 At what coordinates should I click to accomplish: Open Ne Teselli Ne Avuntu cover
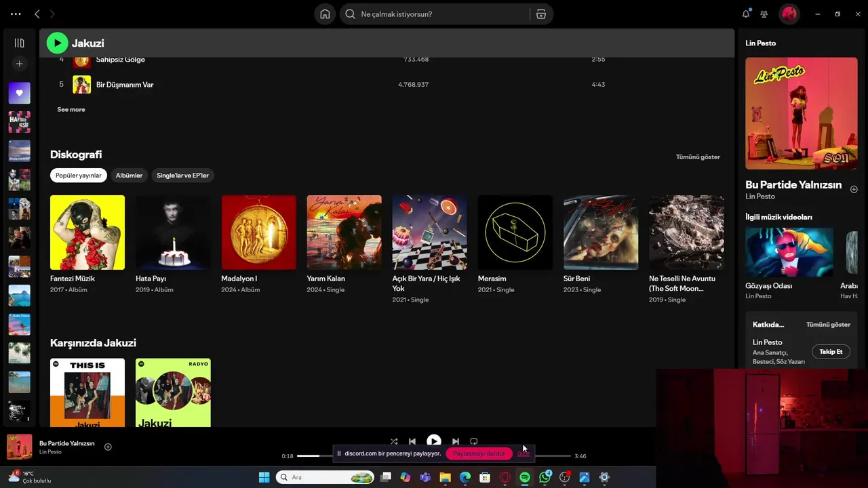point(686,232)
